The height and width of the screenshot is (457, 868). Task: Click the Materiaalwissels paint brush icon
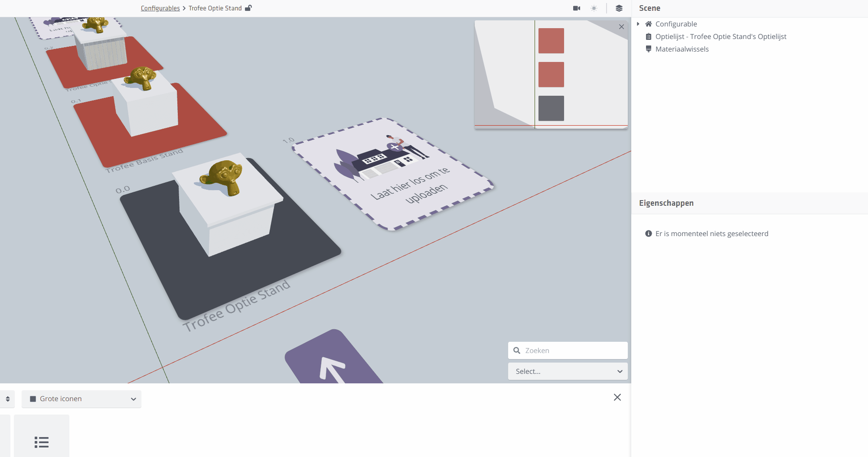pos(649,49)
